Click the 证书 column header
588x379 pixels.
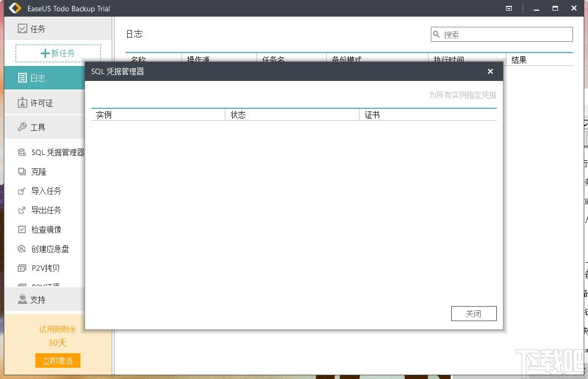[x=428, y=115]
